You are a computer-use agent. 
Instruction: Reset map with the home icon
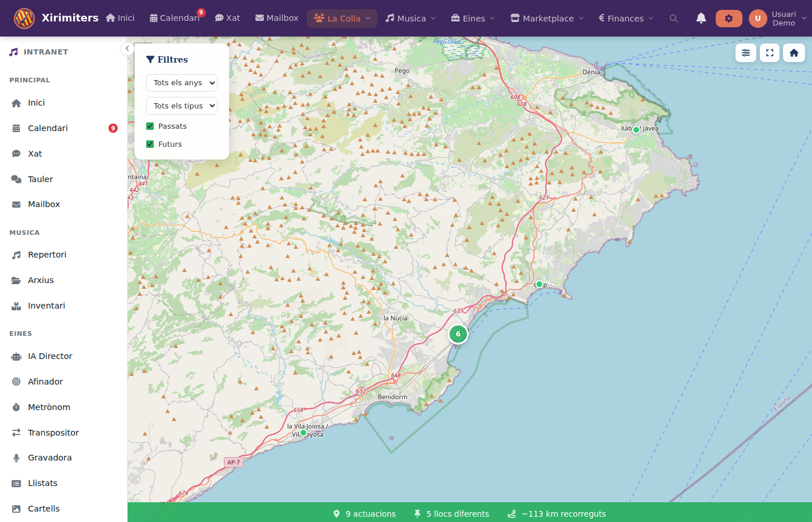tap(793, 53)
